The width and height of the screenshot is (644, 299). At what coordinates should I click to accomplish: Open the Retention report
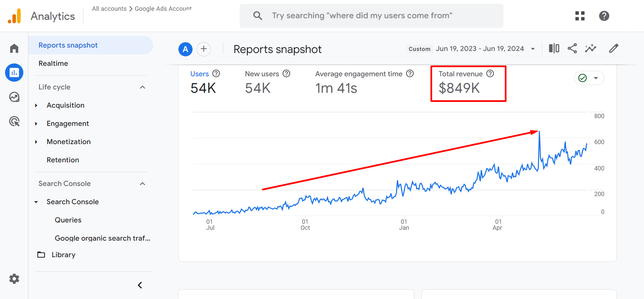(63, 160)
